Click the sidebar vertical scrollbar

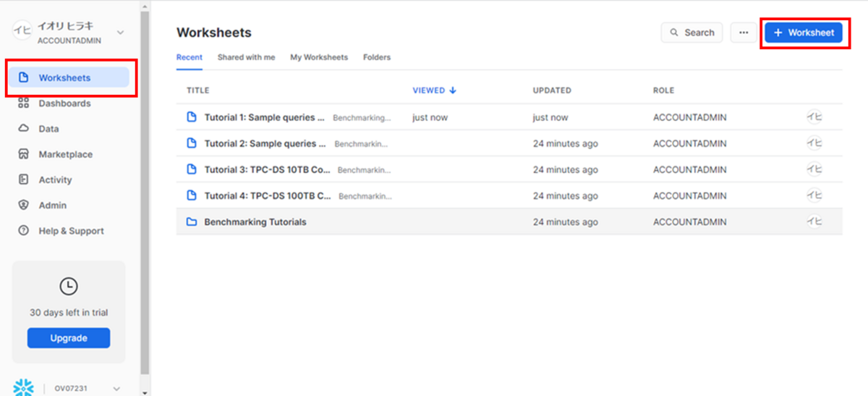tap(145, 192)
